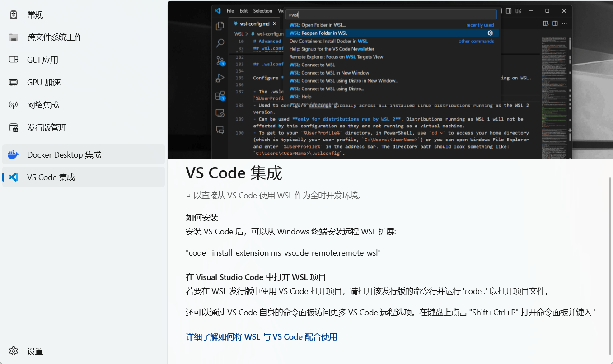The width and height of the screenshot is (613, 364).
Task: Click the Run and Debug icon in preview
Action: click(x=220, y=78)
